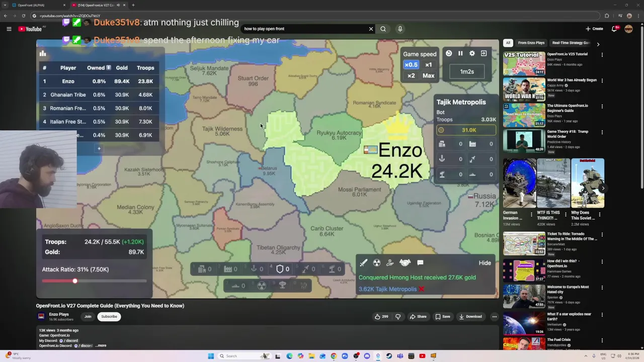Viewport: 644px width, 362px height.
Task: Join the Enzo Plays channel
Action: tap(88, 317)
